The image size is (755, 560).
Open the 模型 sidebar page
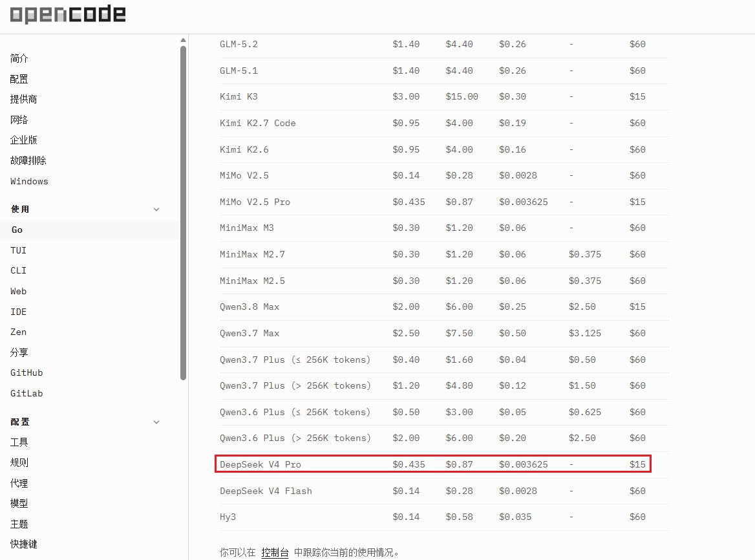19,503
